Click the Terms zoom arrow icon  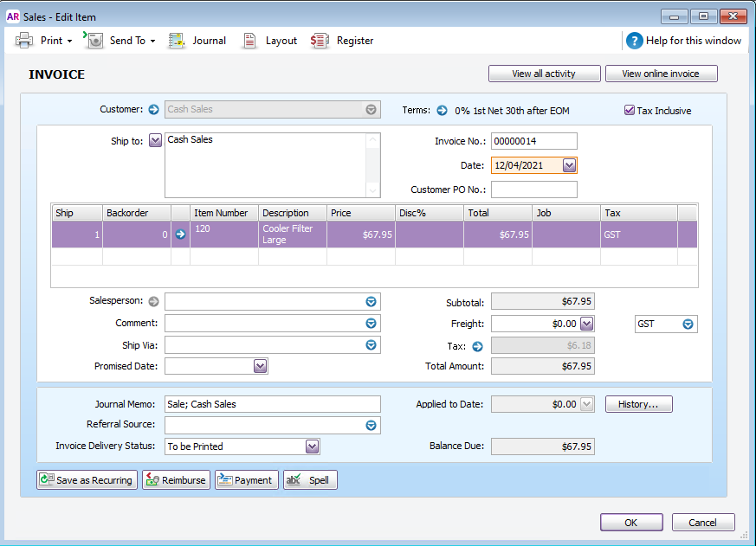click(x=442, y=111)
